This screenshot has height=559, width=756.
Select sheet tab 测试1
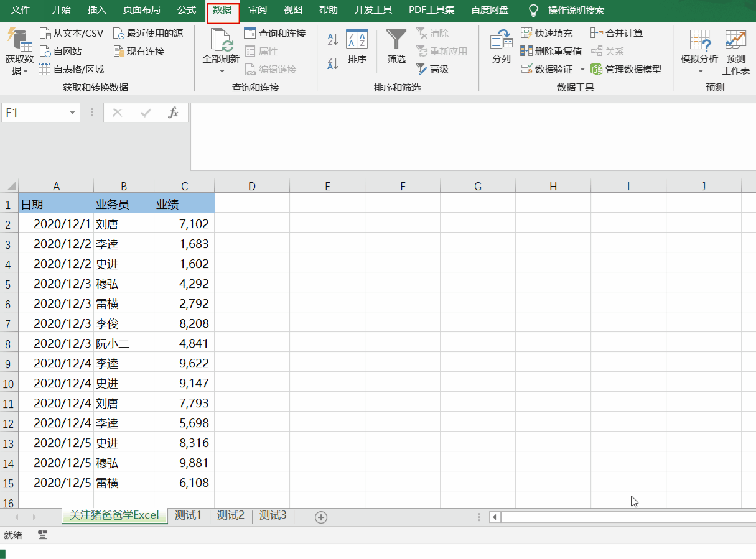[x=188, y=515]
